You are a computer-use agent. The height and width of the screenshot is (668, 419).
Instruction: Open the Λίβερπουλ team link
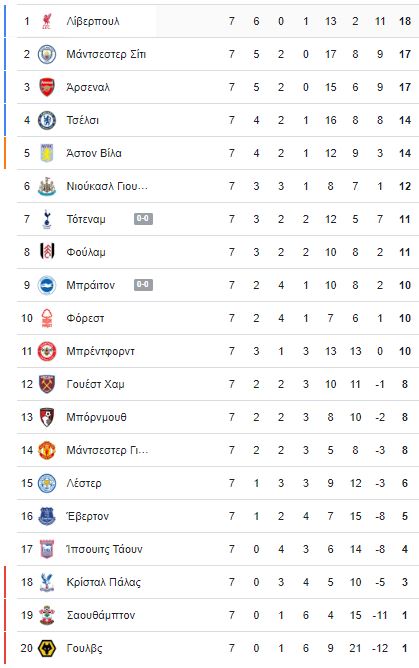point(93,21)
